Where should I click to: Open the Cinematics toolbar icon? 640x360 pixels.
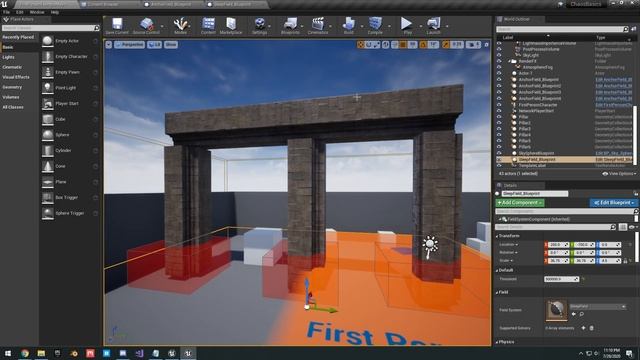click(x=318, y=24)
